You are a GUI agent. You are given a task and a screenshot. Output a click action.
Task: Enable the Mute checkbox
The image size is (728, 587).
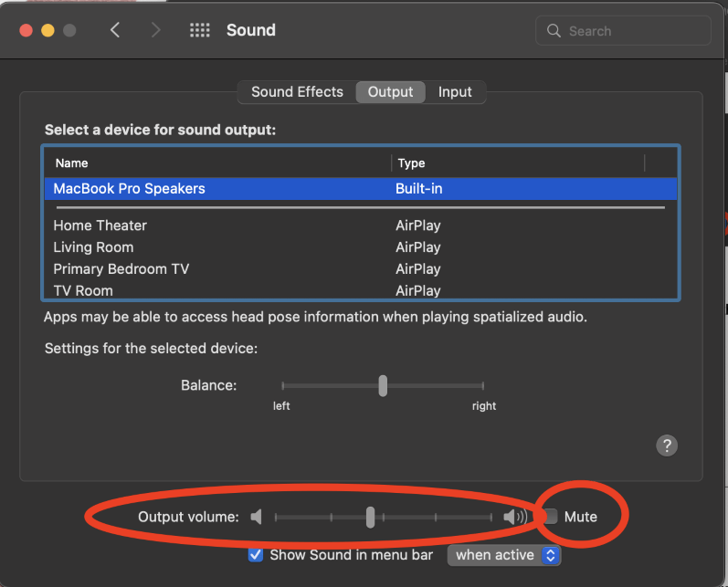(x=550, y=517)
